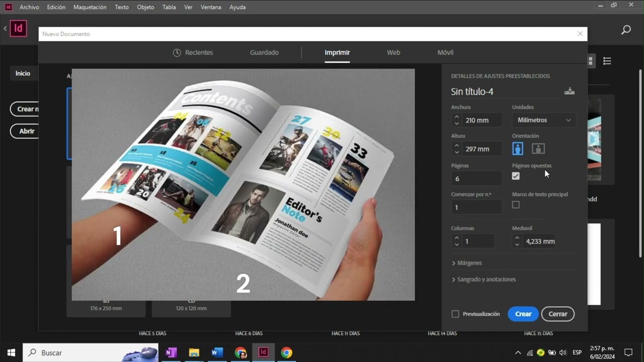The width and height of the screenshot is (644, 362).
Task: Enable Marco de texto principal checkbox
Action: [516, 205]
